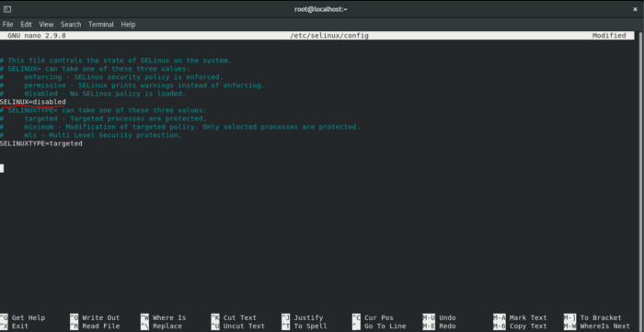Click the To Bracket shortcut label

pyautogui.click(x=601, y=317)
